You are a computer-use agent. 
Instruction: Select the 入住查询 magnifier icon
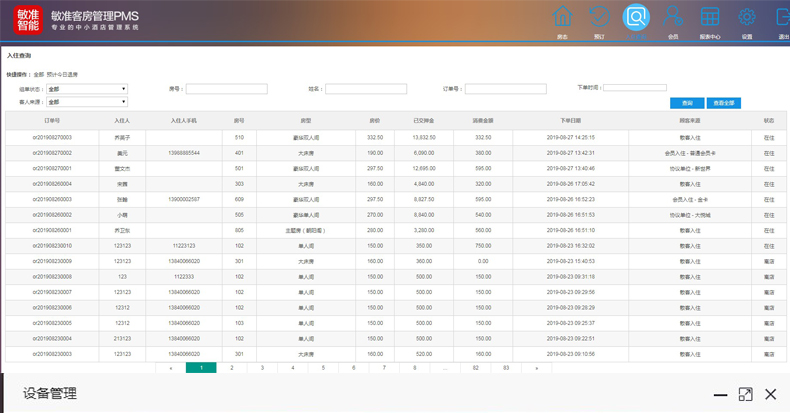636,18
